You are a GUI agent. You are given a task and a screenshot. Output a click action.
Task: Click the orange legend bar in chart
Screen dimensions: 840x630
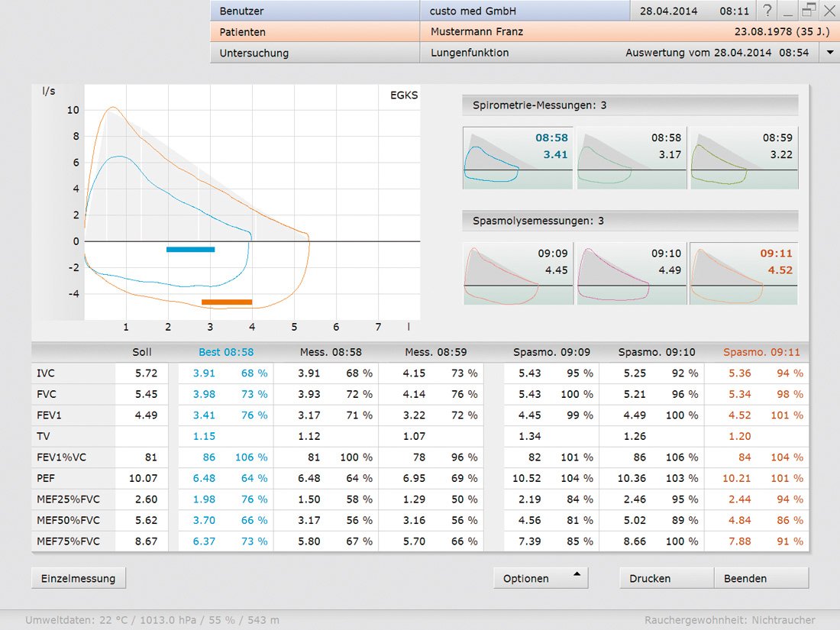227,302
